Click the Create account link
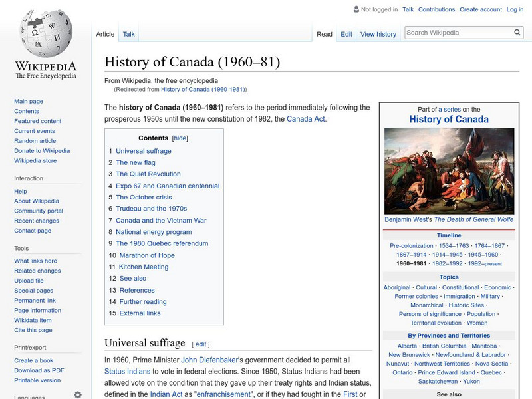Screen dimensions: 532x399 click(x=480, y=9)
